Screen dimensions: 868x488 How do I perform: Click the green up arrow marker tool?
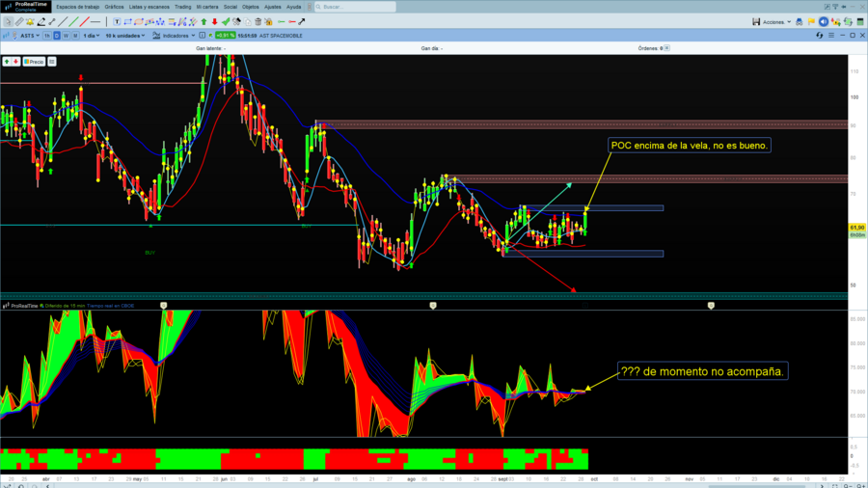pyautogui.click(x=203, y=21)
